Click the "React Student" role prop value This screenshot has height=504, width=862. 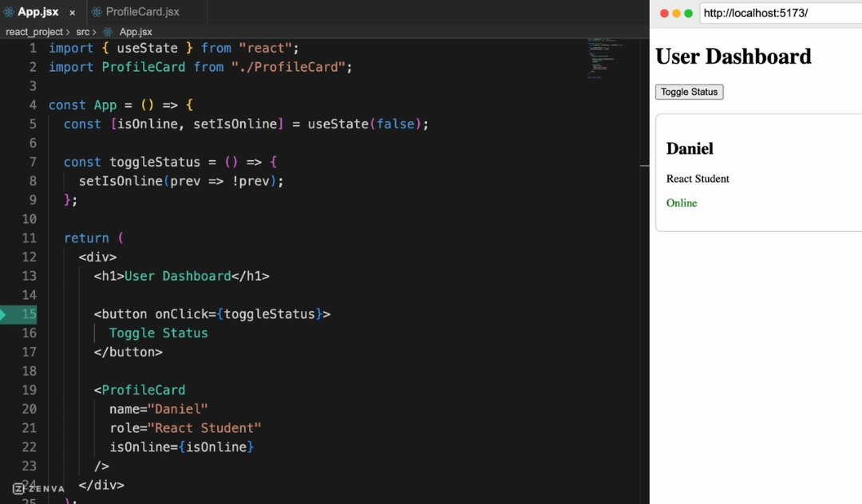pos(204,428)
